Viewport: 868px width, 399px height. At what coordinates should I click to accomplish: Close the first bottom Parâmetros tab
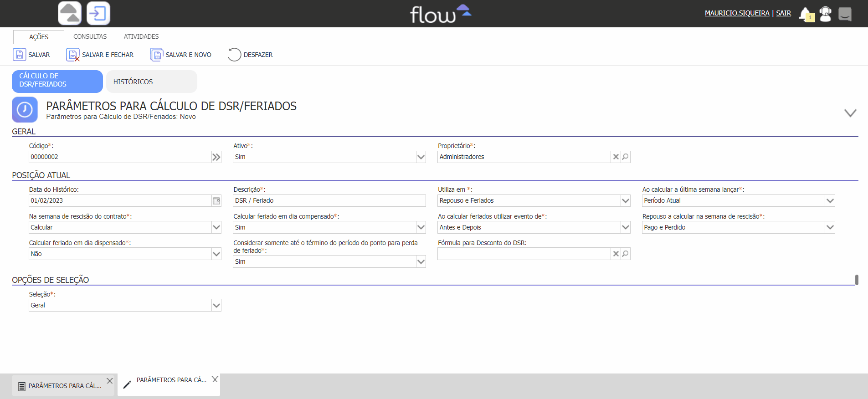(110, 381)
